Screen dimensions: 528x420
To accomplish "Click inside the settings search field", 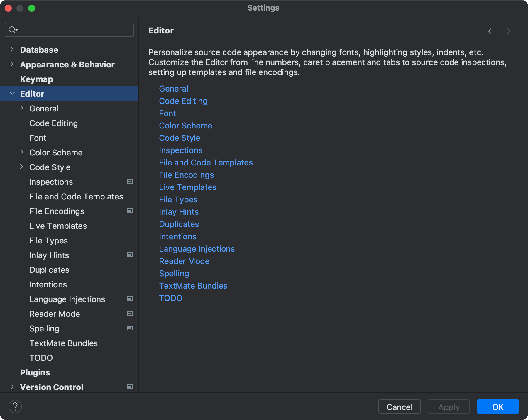I will (69, 30).
